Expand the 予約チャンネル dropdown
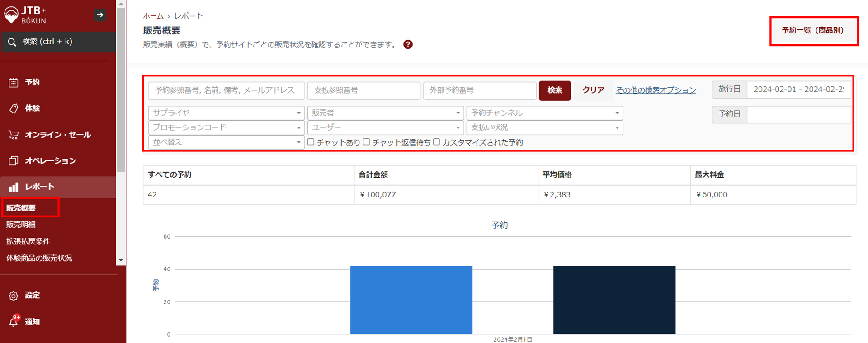 [x=544, y=113]
